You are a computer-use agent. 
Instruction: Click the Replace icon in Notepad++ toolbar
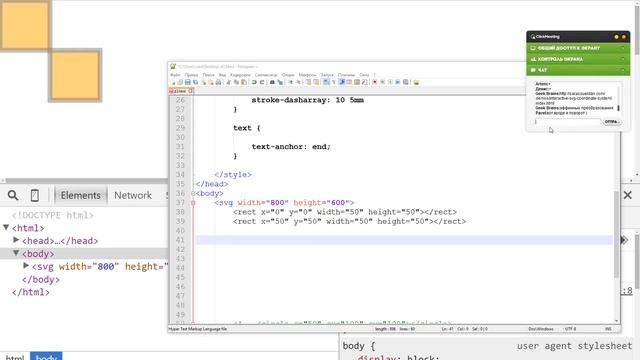[280, 82]
